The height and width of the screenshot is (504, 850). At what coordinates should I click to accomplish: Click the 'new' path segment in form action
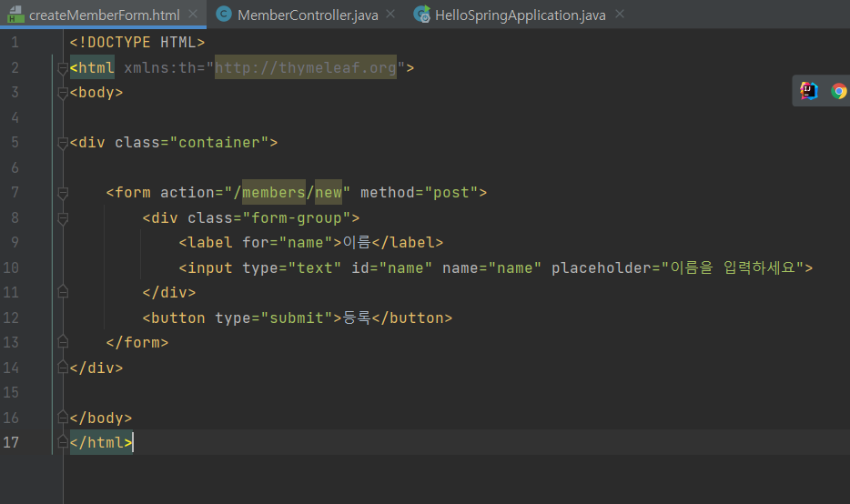pos(329,192)
